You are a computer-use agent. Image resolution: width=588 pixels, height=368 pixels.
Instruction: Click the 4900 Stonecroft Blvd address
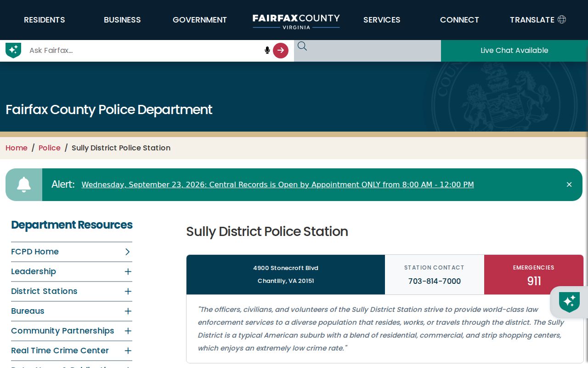286,268
